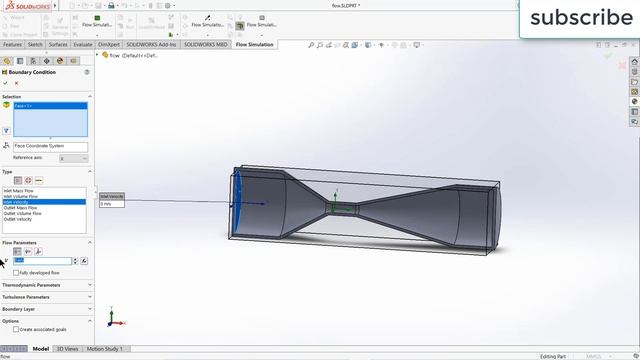
Task: Select Normal to Face flow direction toggle
Action: coord(17,251)
